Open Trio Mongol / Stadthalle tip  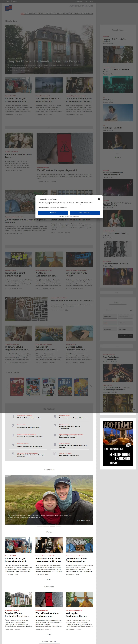point(112,128)
